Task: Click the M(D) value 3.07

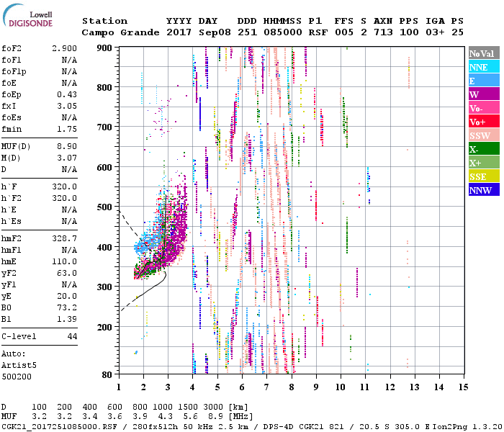Action: coord(67,158)
